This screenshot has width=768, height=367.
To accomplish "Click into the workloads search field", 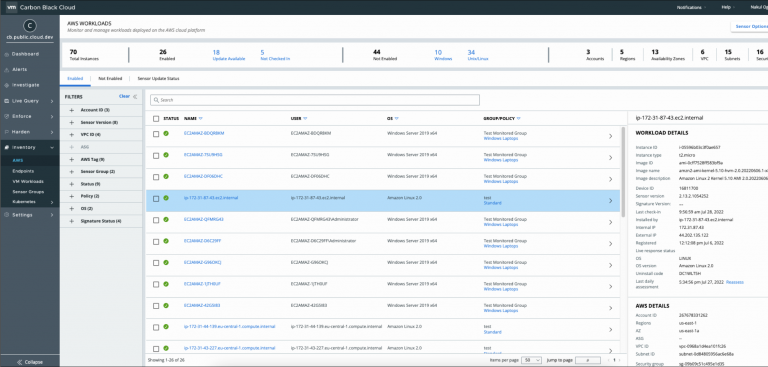I will (x=315, y=100).
